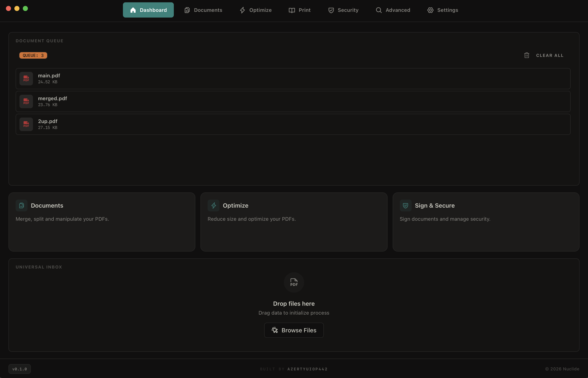The width and height of the screenshot is (588, 378).
Task: Click the PDF icon beside merged.pdf
Action: pyautogui.click(x=26, y=101)
